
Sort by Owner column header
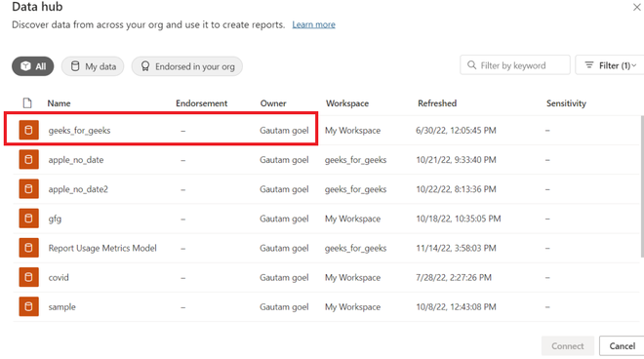[273, 103]
